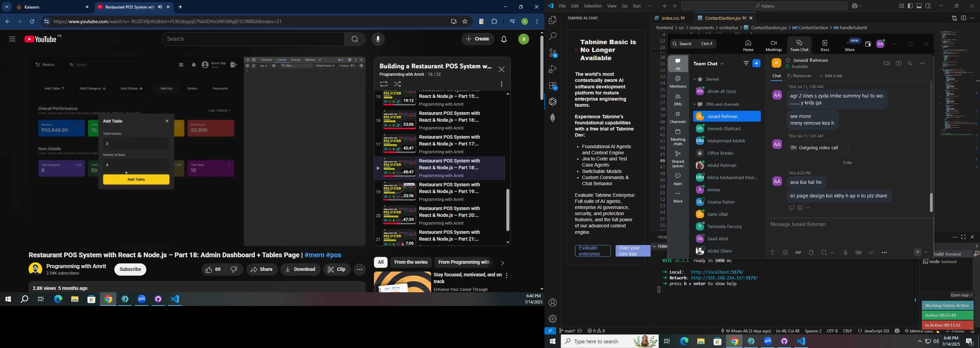Switch to Resources tab in Zoom chat
Viewport: 980px width, 348px height.
coord(799,76)
